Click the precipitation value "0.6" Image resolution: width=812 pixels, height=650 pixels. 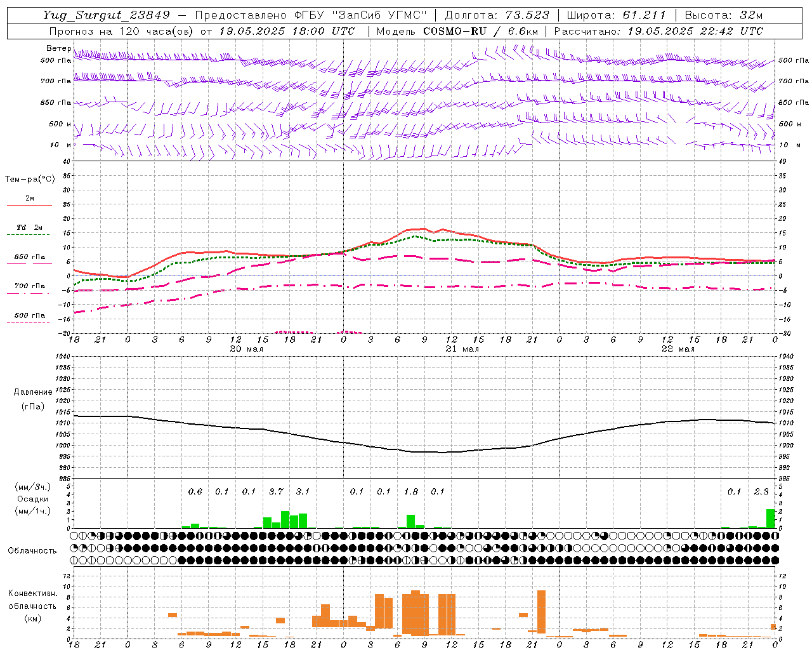click(195, 491)
